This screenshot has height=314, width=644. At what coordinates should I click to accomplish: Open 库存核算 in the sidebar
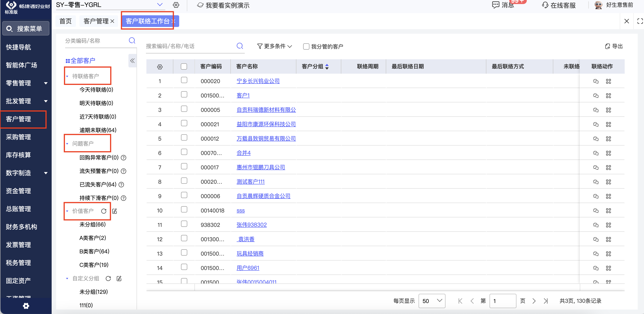pos(18,155)
